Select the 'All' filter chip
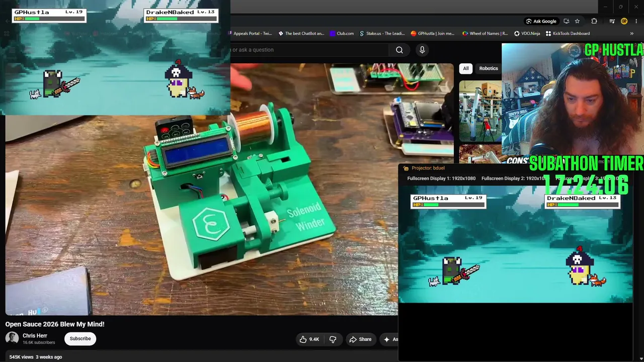 tap(466, 68)
